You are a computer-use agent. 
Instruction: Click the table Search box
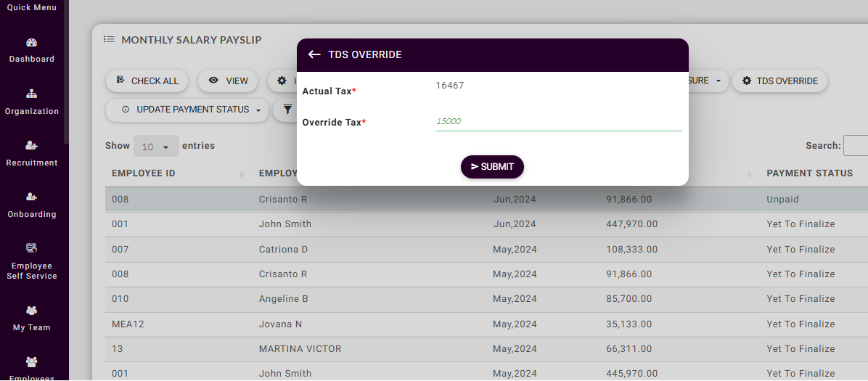coord(855,146)
